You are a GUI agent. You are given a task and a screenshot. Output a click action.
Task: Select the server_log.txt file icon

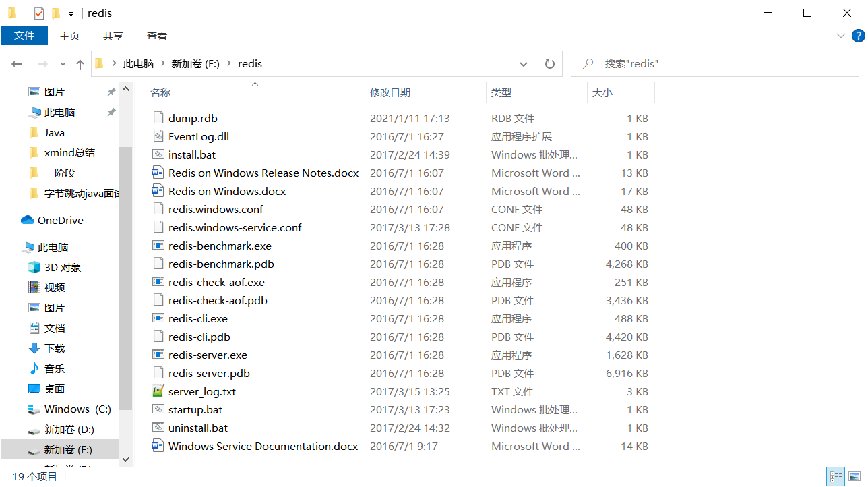[x=158, y=391]
